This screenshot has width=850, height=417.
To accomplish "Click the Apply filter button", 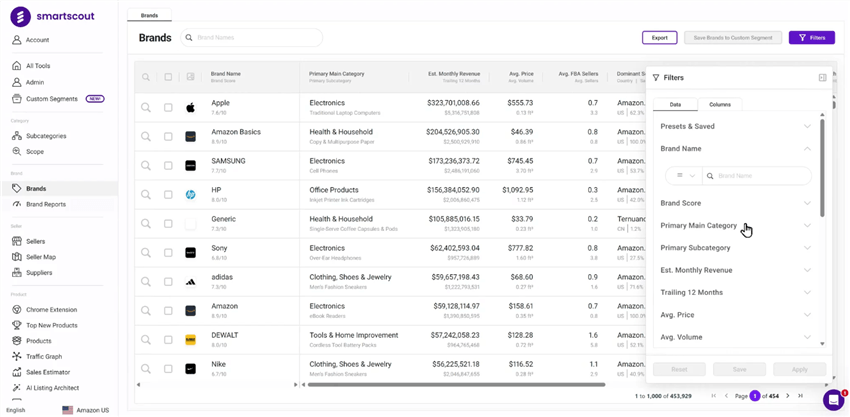I will tap(800, 369).
